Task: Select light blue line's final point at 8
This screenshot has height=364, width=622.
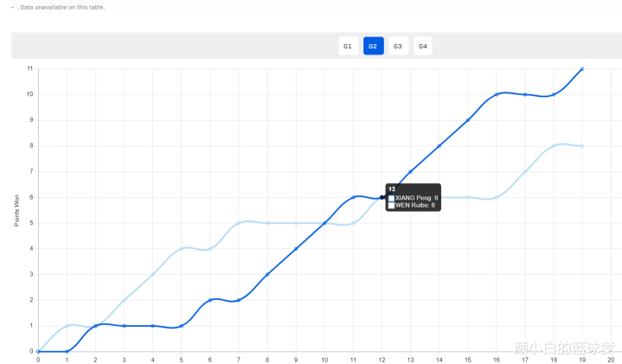Action: pyautogui.click(x=582, y=146)
